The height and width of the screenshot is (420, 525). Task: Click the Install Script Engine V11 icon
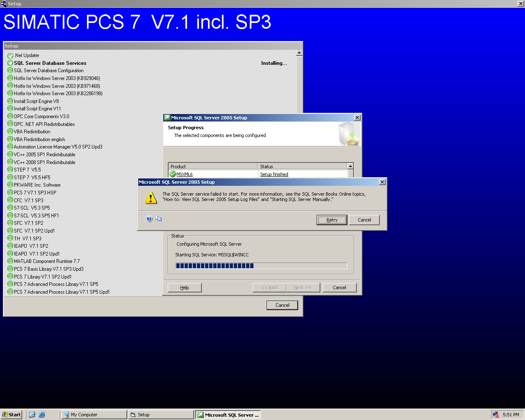10,108
